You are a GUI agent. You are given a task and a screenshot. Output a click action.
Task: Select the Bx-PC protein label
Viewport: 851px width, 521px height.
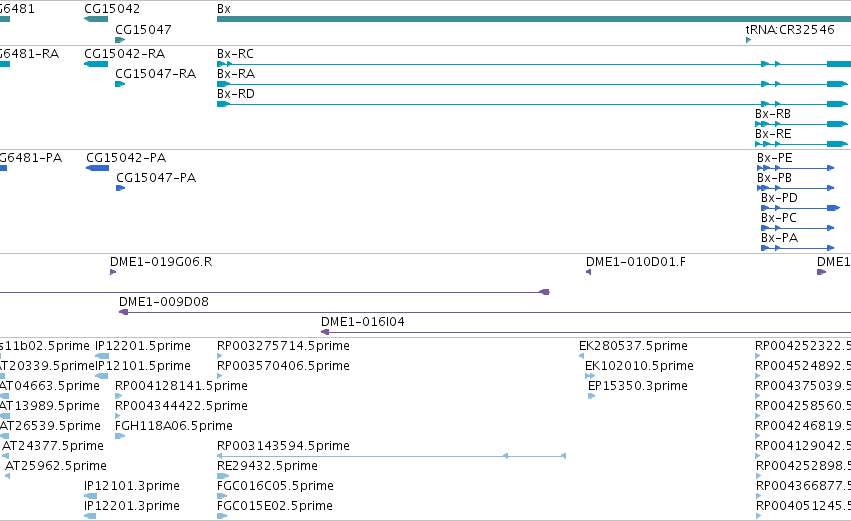pyautogui.click(x=778, y=218)
